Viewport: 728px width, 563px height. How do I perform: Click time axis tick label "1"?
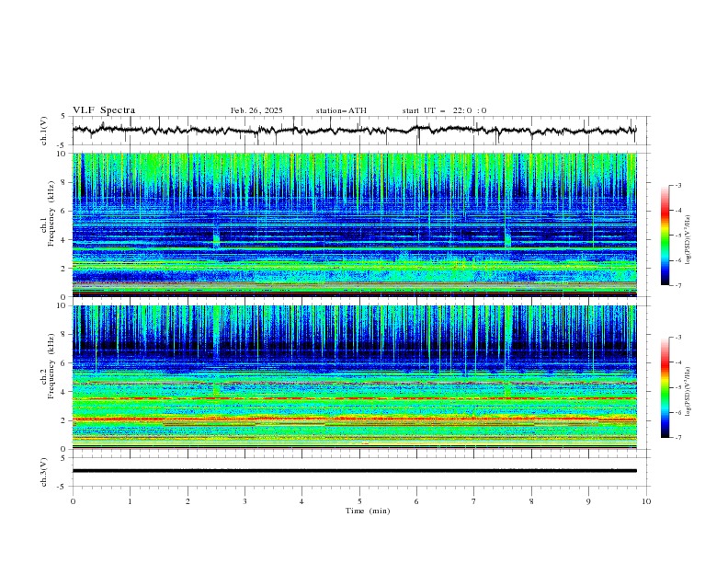tap(130, 501)
